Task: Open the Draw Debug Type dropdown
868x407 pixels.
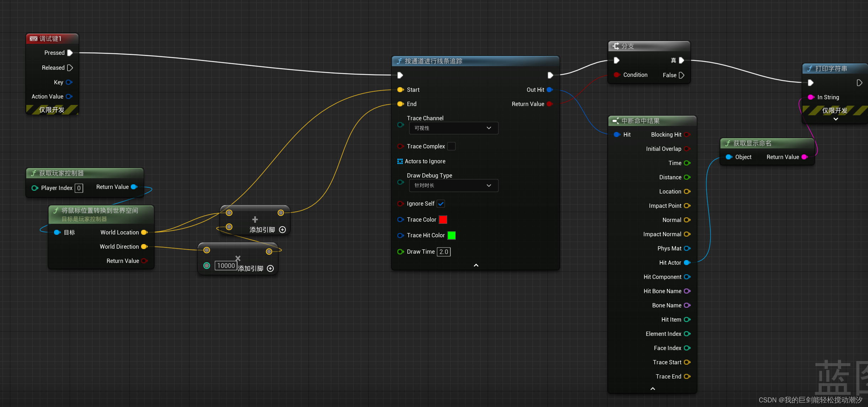Action: (x=453, y=185)
